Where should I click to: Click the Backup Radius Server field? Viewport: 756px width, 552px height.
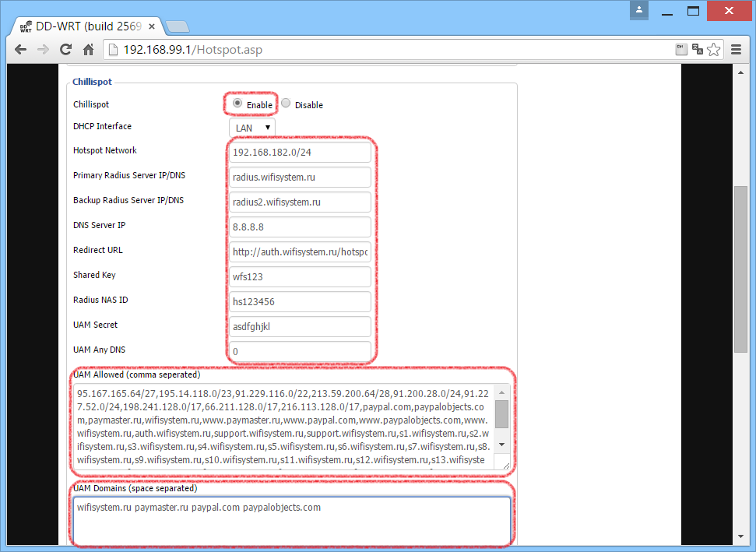pyautogui.click(x=300, y=202)
